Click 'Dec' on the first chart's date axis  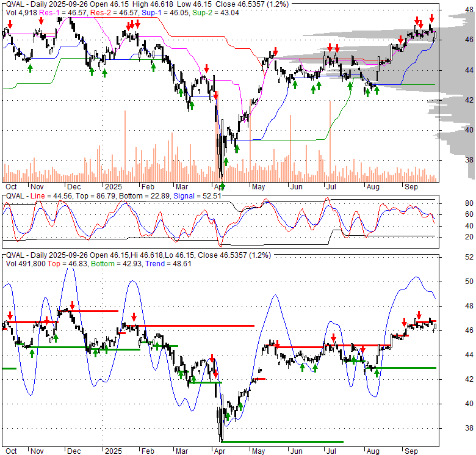pyautogui.click(x=74, y=187)
